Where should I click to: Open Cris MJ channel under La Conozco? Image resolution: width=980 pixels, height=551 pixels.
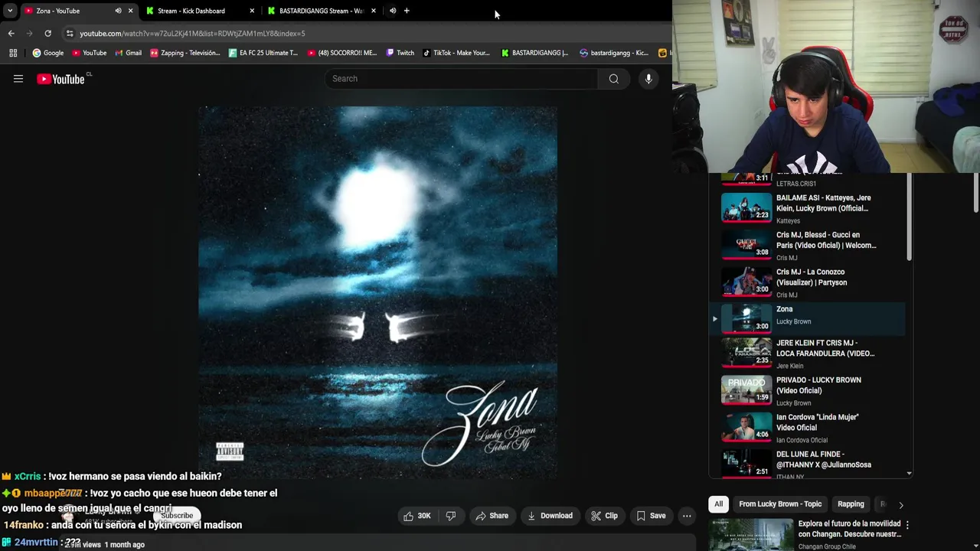tap(786, 295)
